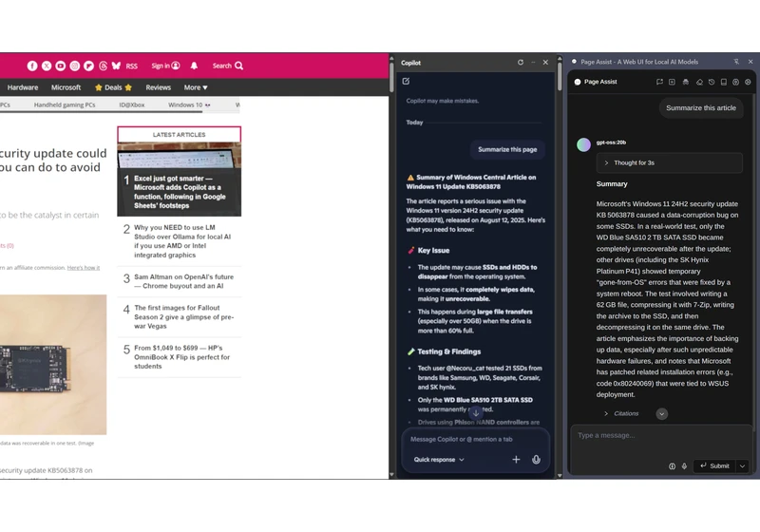This screenshot has height=532, width=760.
Task: Follow the "Here's how it" affiliate link
Action: [x=84, y=268]
